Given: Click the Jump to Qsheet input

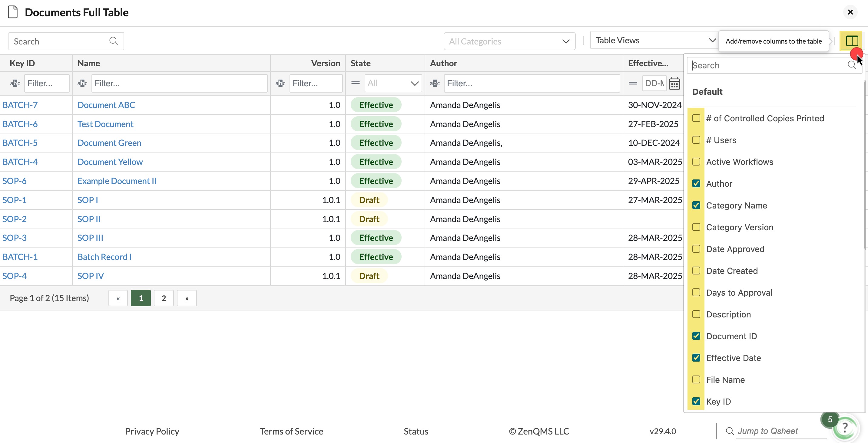Looking at the screenshot, I should pos(781,431).
